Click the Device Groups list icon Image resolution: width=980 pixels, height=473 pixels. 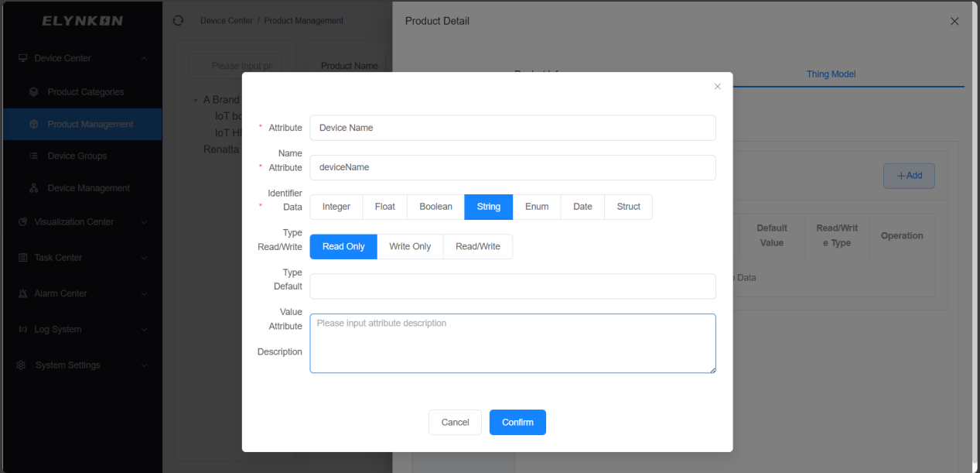coord(34,156)
